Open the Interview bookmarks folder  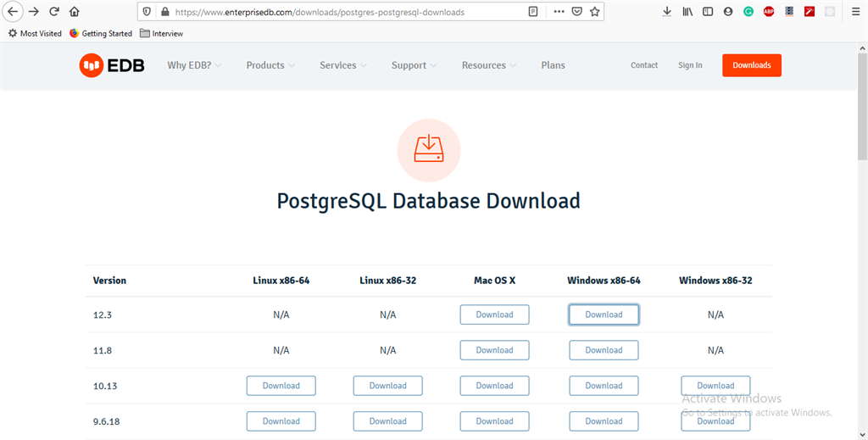pyautogui.click(x=161, y=33)
